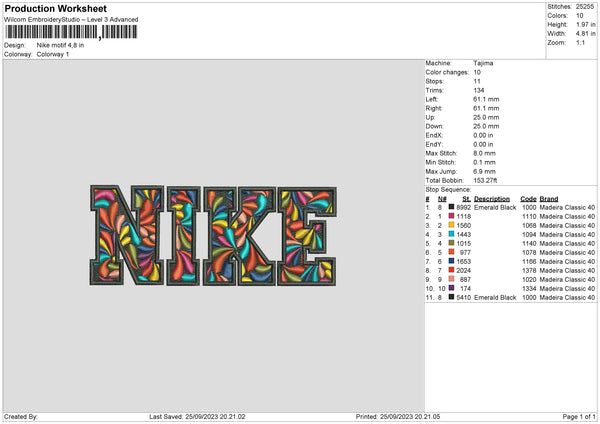Viewport: 600px width, 424px height.
Task: Select the Trims value 134
Action: click(x=479, y=90)
